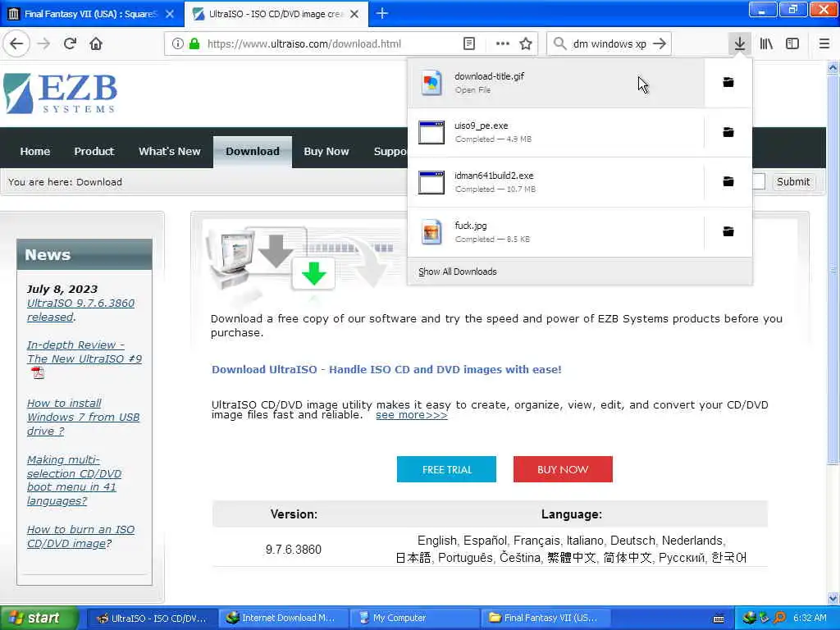Select the Download navigation tab
The height and width of the screenshot is (630, 840).
tap(253, 152)
